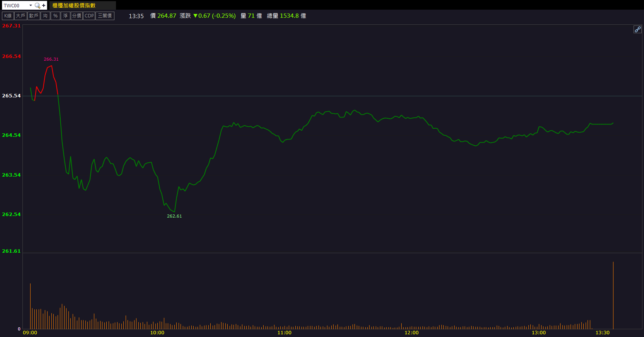
Task: Click the plus add-symbol icon
Action: tap(44, 5)
